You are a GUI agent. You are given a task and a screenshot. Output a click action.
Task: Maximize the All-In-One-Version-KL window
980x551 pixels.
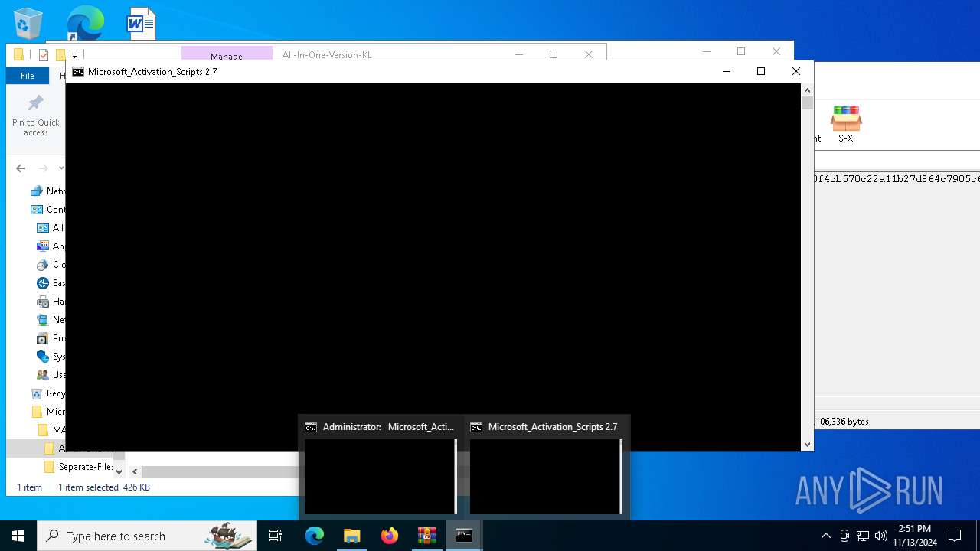[x=554, y=54]
